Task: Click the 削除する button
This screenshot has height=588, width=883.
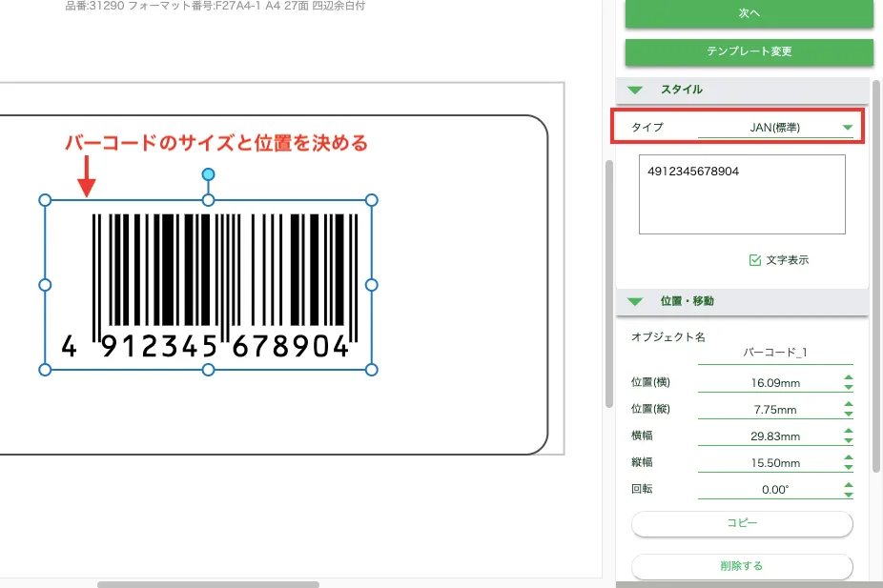Action: (x=742, y=566)
